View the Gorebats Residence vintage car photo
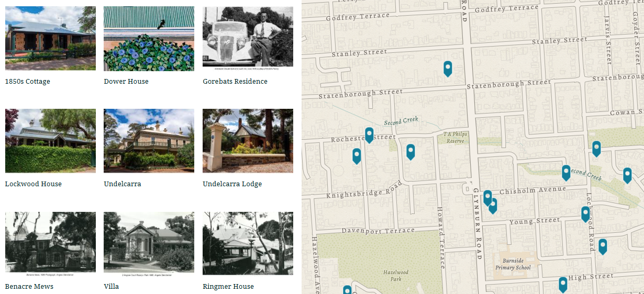The image size is (644, 294). [x=248, y=37]
